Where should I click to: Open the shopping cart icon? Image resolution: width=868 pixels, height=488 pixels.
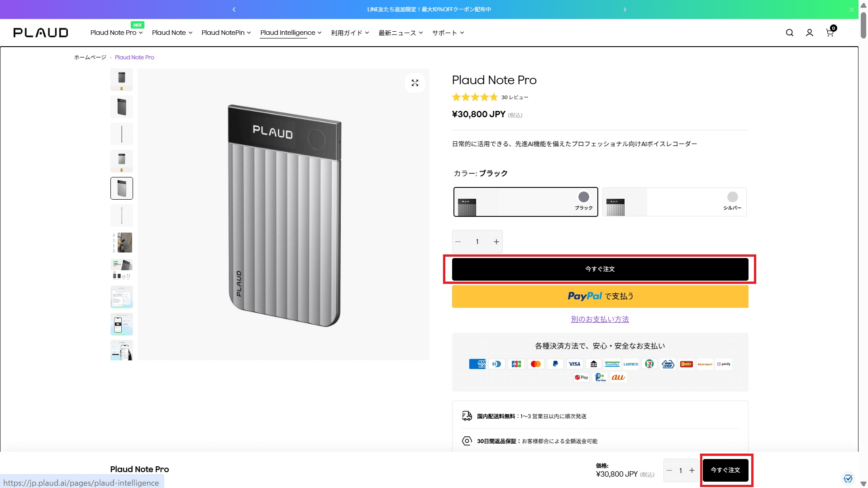[830, 33]
